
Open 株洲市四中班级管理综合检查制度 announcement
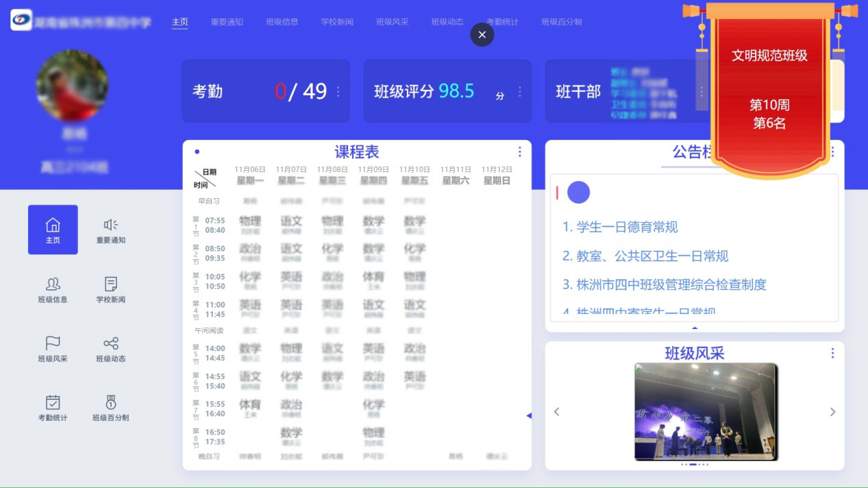tap(664, 284)
